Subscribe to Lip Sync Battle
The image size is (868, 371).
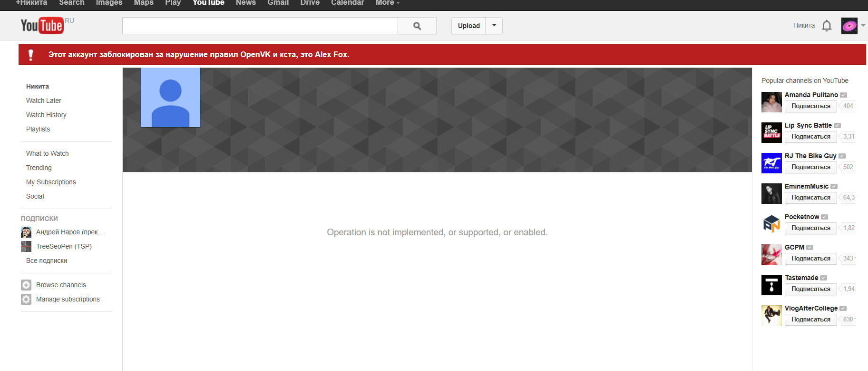(x=811, y=137)
